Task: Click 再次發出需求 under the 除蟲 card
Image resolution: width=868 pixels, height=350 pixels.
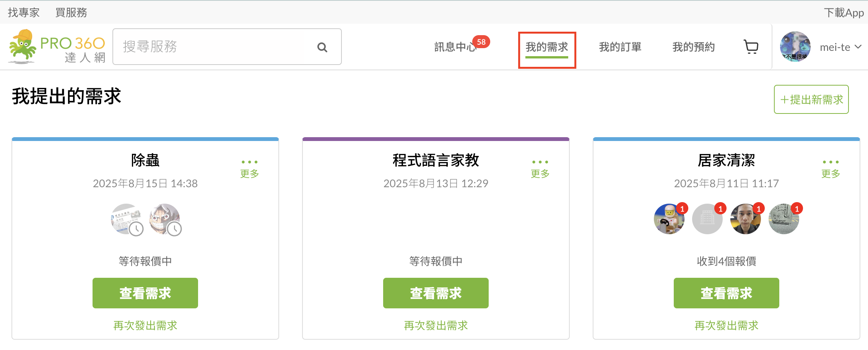Action: tap(145, 325)
